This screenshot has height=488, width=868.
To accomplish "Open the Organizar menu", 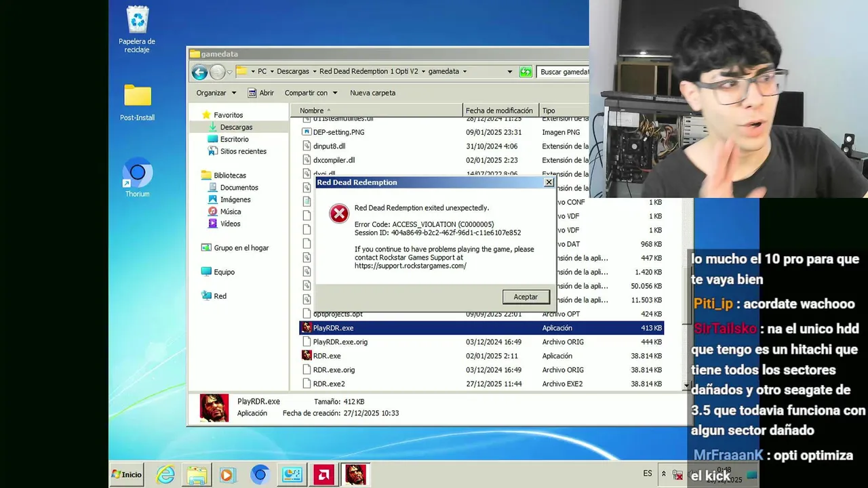I will click(x=216, y=93).
